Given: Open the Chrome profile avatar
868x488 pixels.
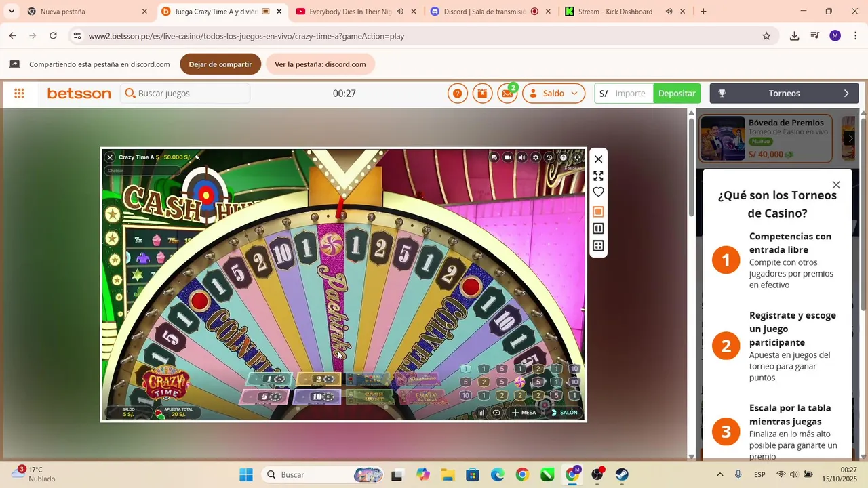Looking at the screenshot, I should coord(835,36).
